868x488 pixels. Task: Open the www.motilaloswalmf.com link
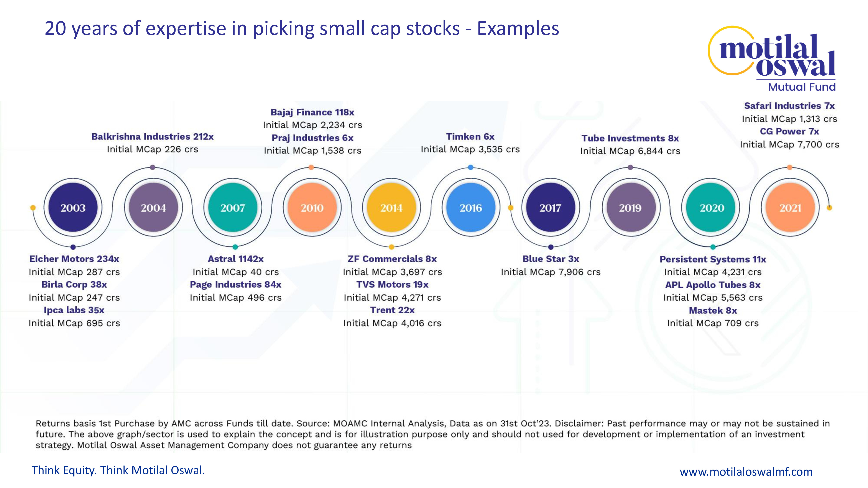click(746, 472)
